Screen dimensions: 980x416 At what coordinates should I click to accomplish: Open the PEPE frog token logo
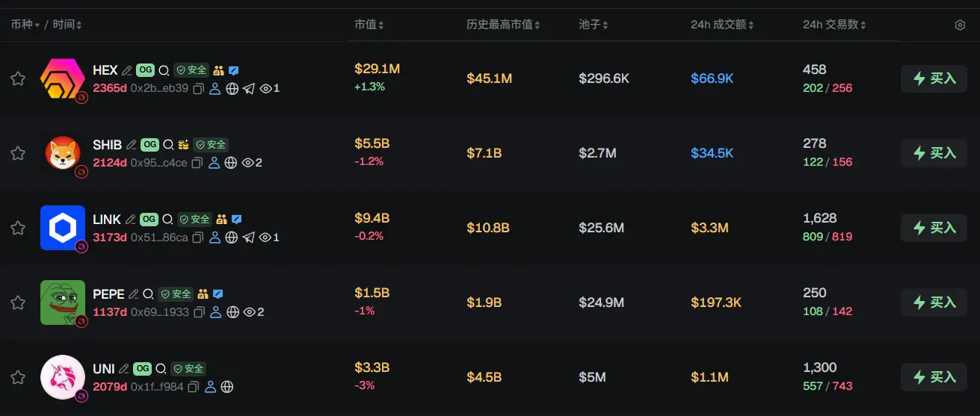(x=63, y=302)
